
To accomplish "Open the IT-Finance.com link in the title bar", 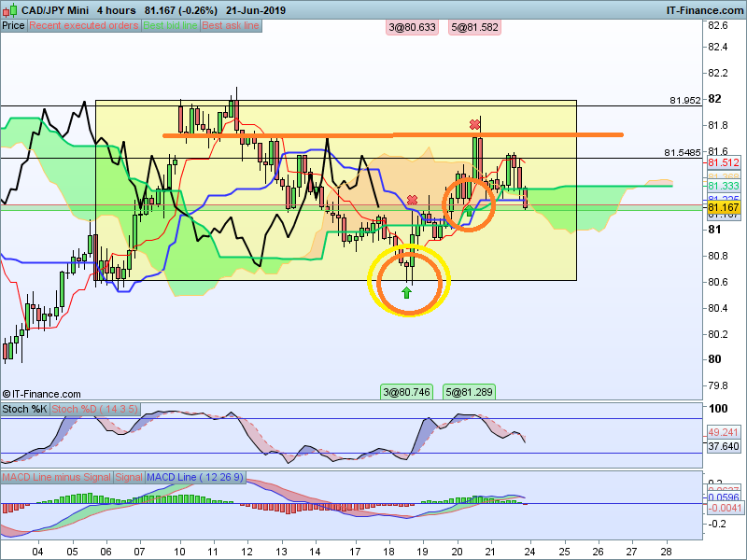I will (x=704, y=10).
